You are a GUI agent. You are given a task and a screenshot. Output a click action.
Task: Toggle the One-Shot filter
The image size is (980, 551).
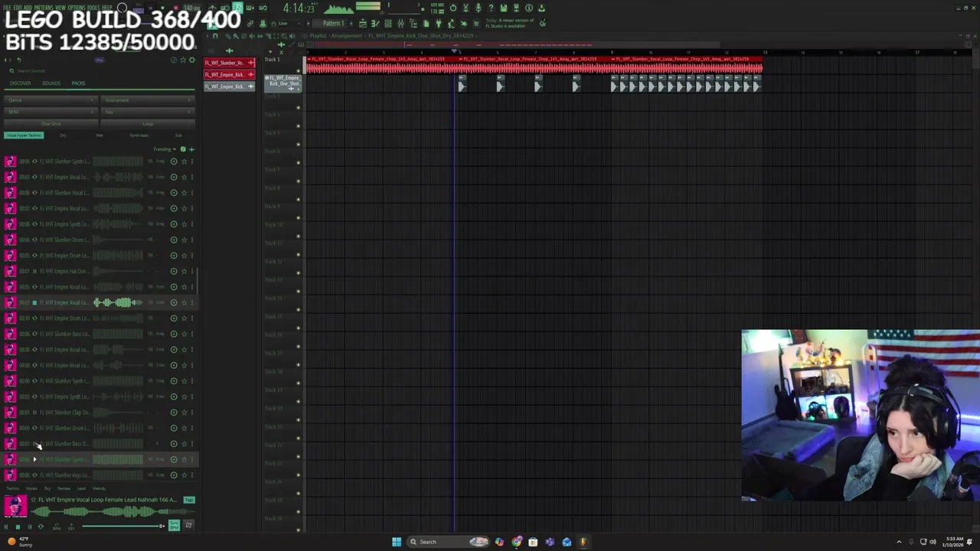(x=51, y=124)
